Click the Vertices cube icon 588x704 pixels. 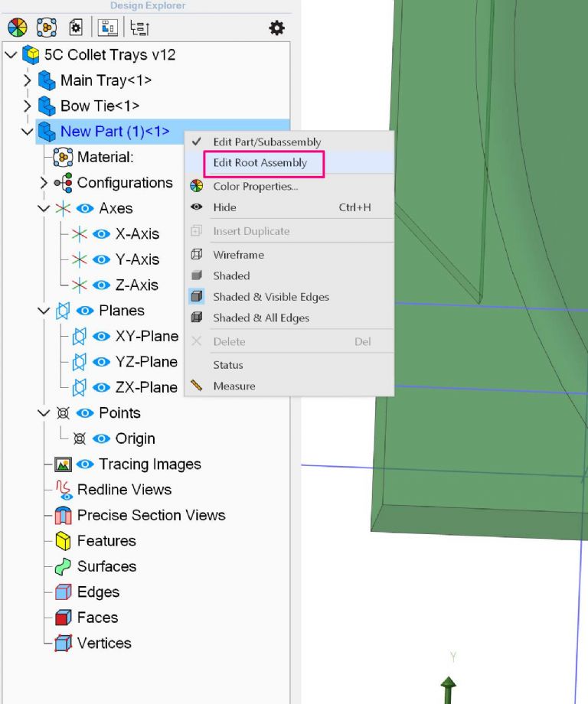point(64,644)
